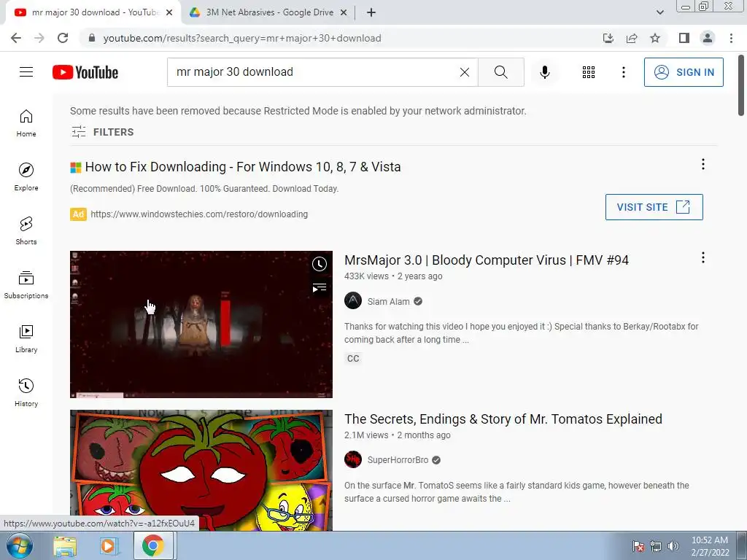Reload the current page
Viewport: 747px width, 560px height.
coord(63,38)
